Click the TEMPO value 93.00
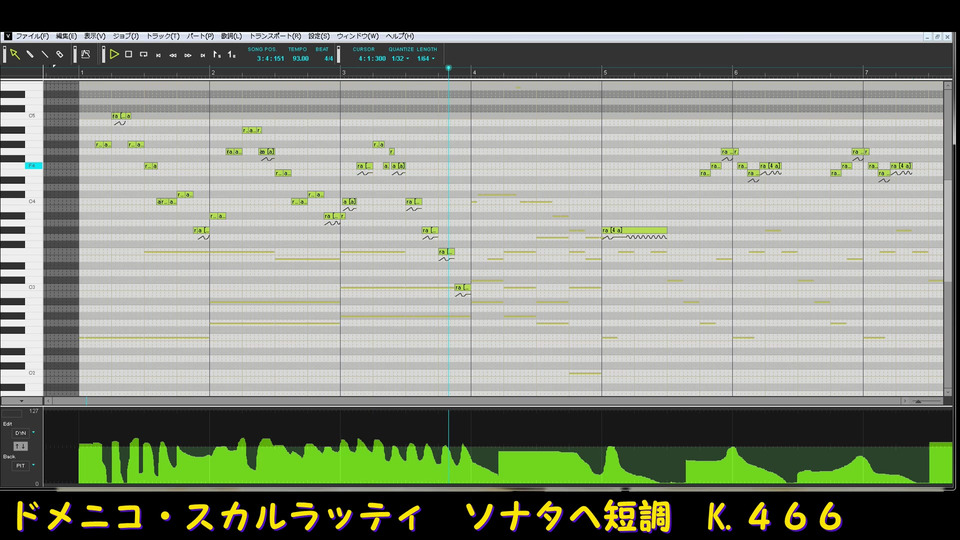Image resolution: width=960 pixels, height=540 pixels. point(300,59)
